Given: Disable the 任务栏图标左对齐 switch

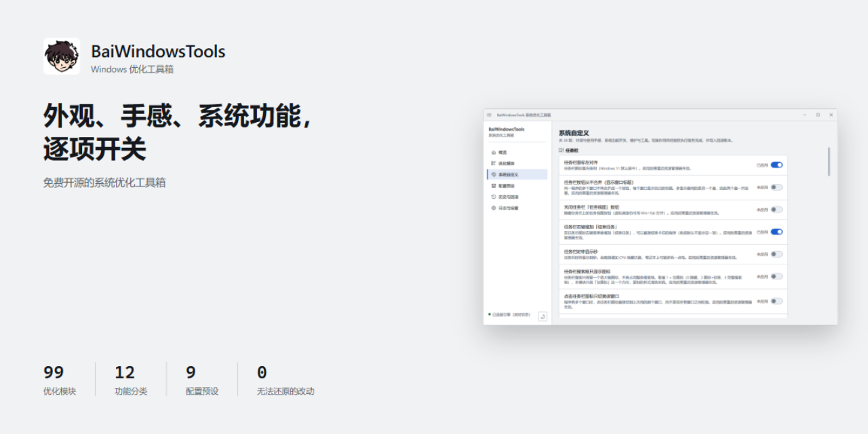Looking at the screenshot, I should pos(776,165).
